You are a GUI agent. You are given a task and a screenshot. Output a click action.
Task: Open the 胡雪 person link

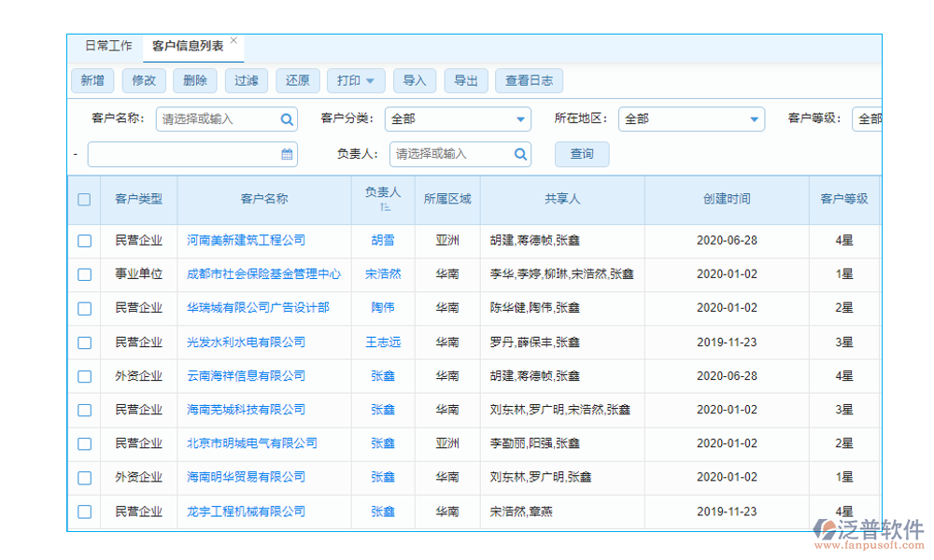point(382,240)
